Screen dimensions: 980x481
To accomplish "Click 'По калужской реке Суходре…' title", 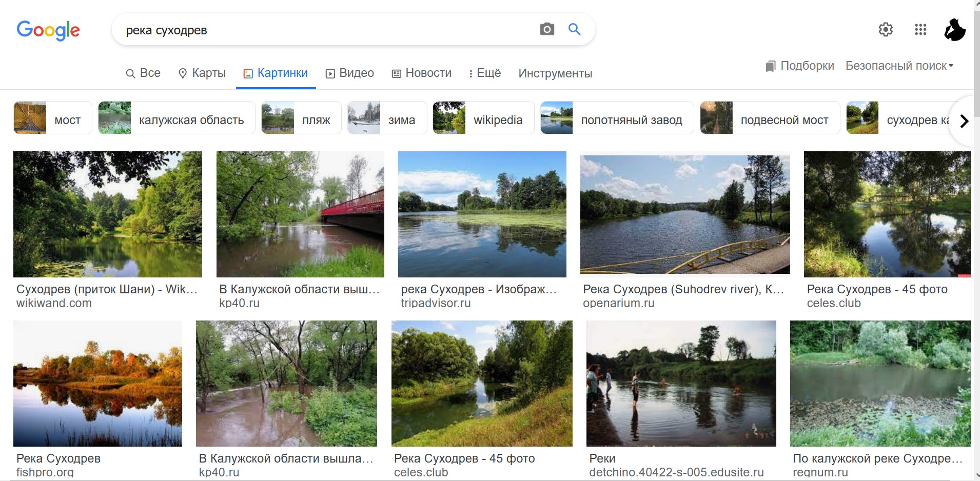I will click(x=878, y=458).
